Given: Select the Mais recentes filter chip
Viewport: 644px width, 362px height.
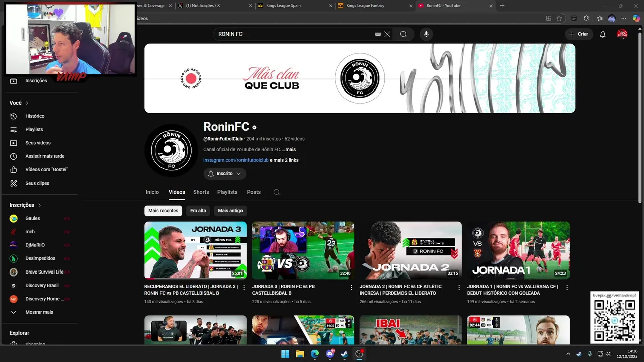Looking at the screenshot, I should tap(163, 211).
